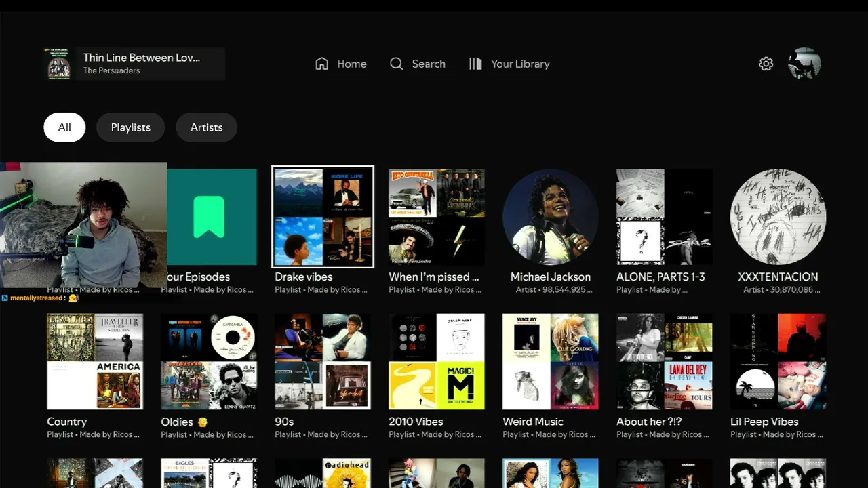The width and height of the screenshot is (868, 488).
Task: Select the All filter tab
Action: point(64,127)
